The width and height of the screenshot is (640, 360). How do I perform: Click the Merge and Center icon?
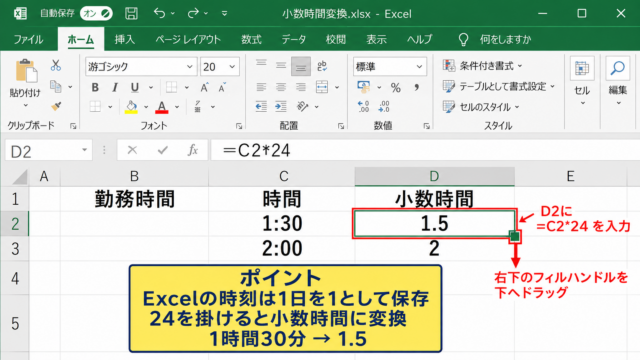tap(322, 87)
